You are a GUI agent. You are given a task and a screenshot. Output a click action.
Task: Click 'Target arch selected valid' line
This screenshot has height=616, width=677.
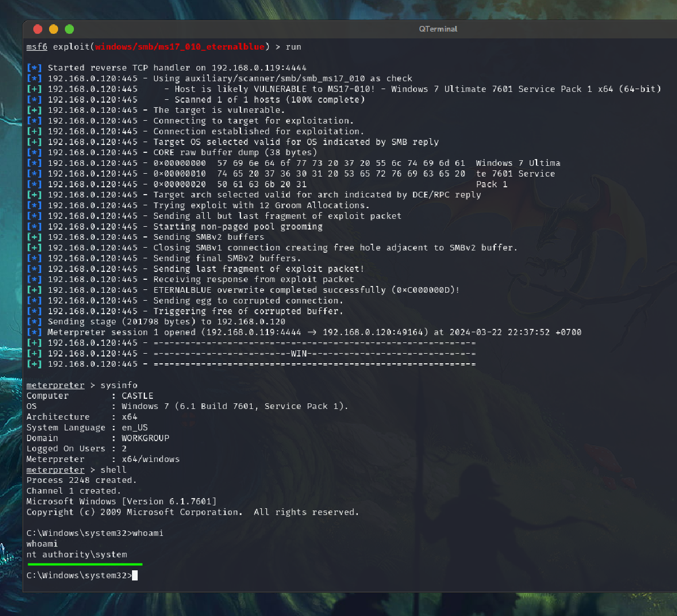pos(254,195)
